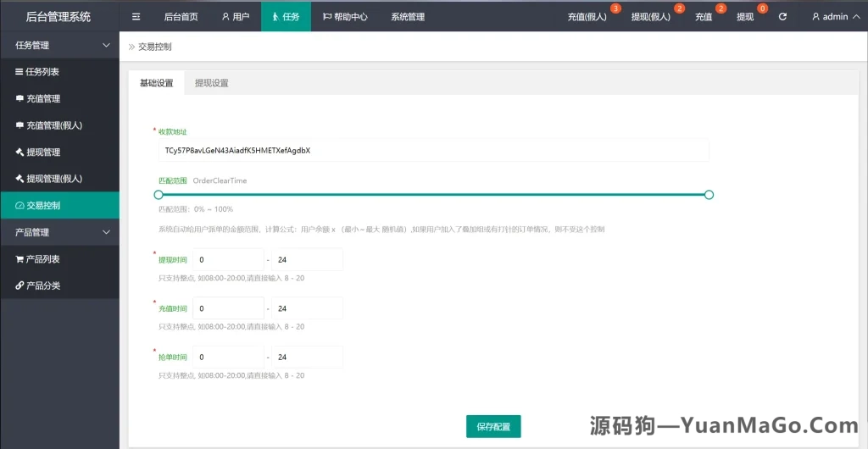Image resolution: width=868 pixels, height=449 pixels.
Task: Click the refresh icon in top bar
Action: coord(782,17)
